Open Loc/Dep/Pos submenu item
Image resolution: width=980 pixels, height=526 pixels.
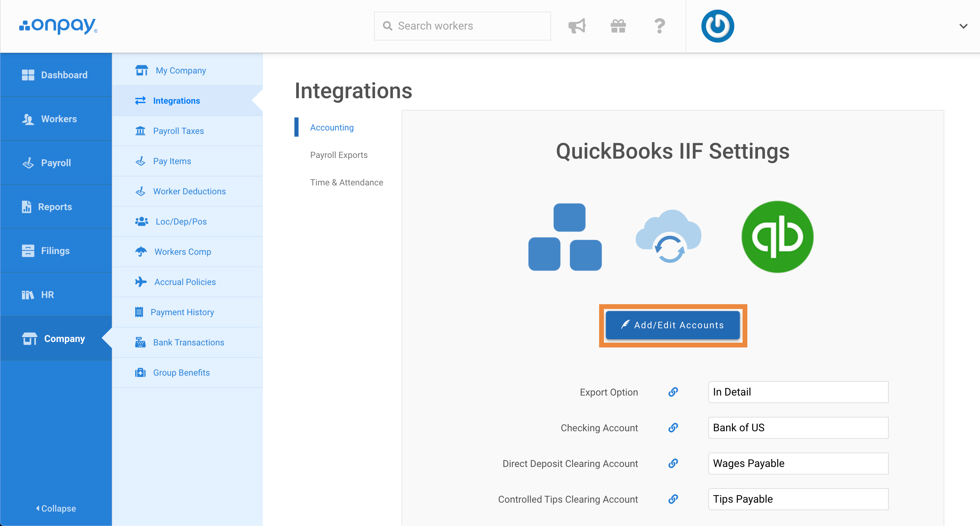[187, 221]
